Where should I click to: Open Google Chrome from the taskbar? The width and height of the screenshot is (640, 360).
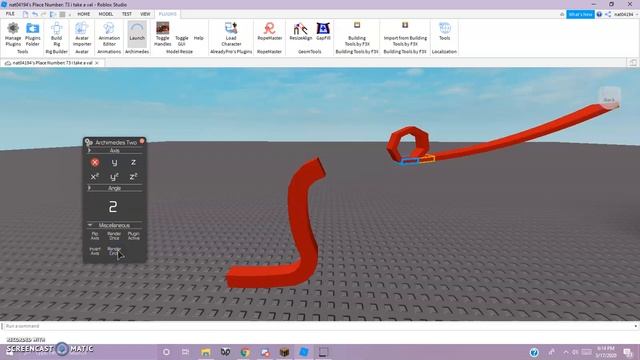pos(245,352)
